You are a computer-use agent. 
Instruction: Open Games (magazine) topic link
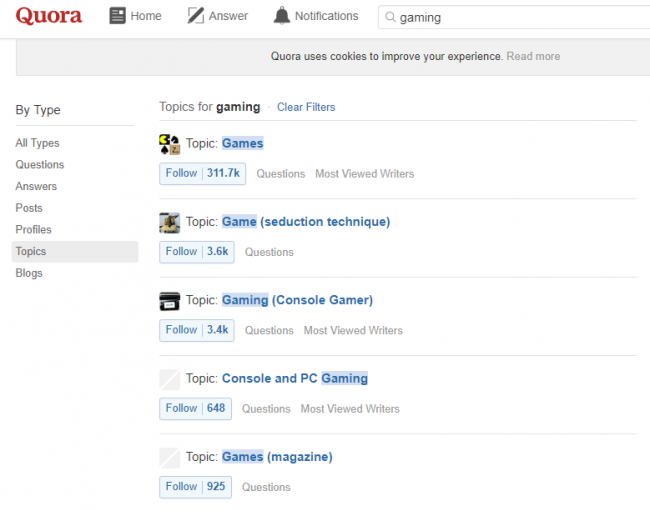277,457
